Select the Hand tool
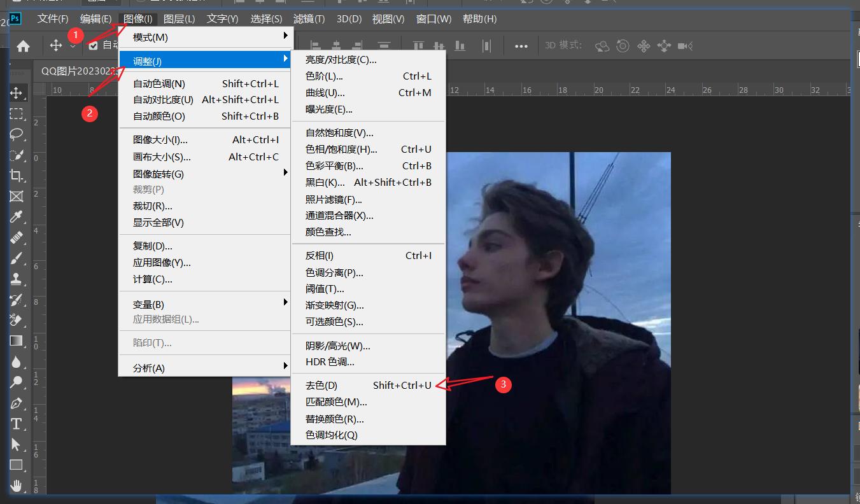The width and height of the screenshot is (860, 504). (17, 486)
